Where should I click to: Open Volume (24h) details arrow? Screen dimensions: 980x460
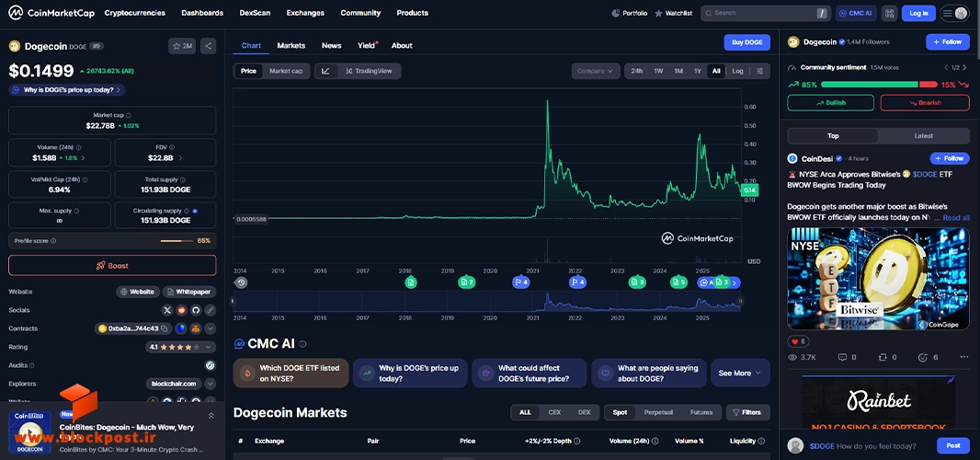tap(83, 157)
